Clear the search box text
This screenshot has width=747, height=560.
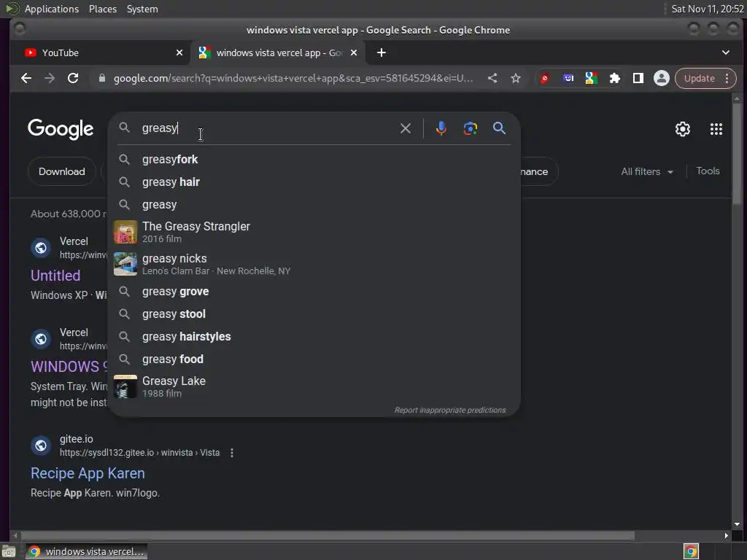[x=406, y=128]
